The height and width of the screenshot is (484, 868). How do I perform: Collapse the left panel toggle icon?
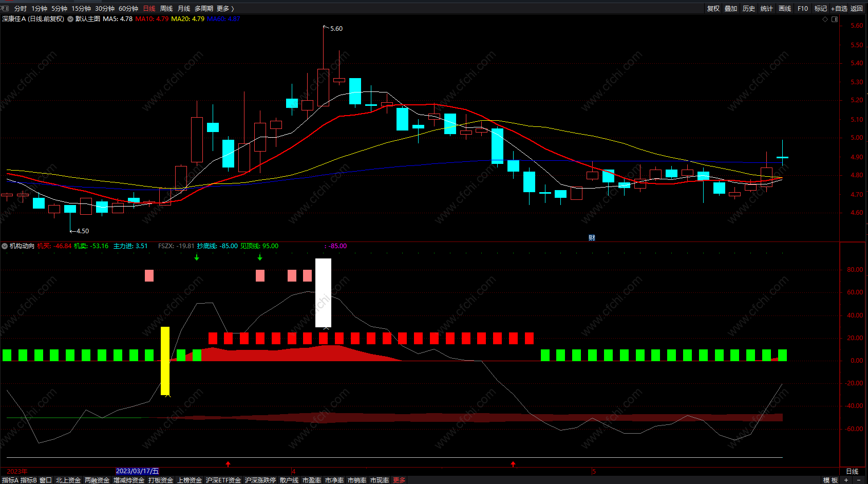[5, 8]
